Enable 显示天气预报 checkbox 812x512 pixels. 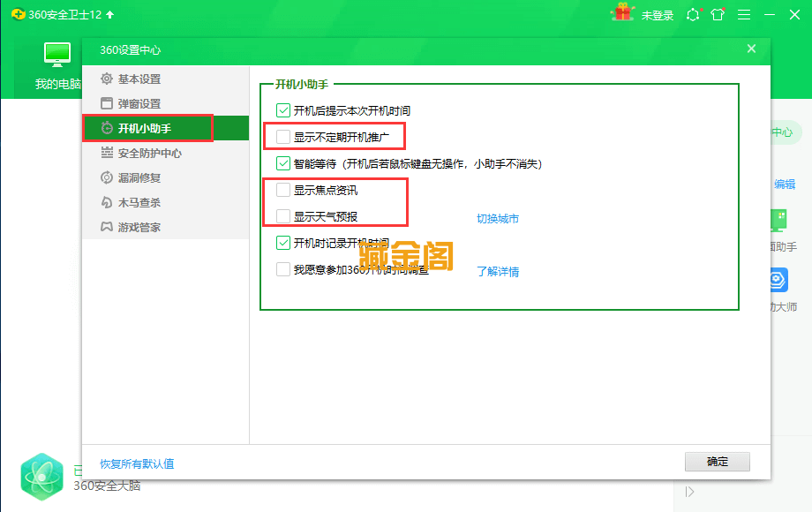(x=283, y=213)
